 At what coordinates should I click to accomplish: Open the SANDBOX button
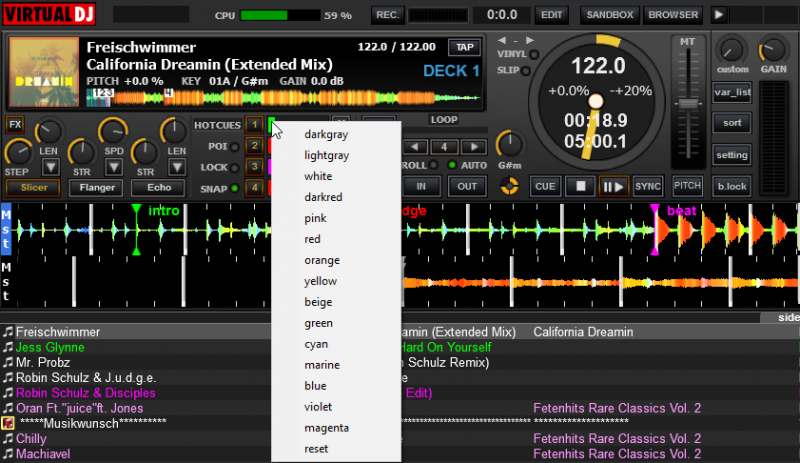(x=610, y=15)
